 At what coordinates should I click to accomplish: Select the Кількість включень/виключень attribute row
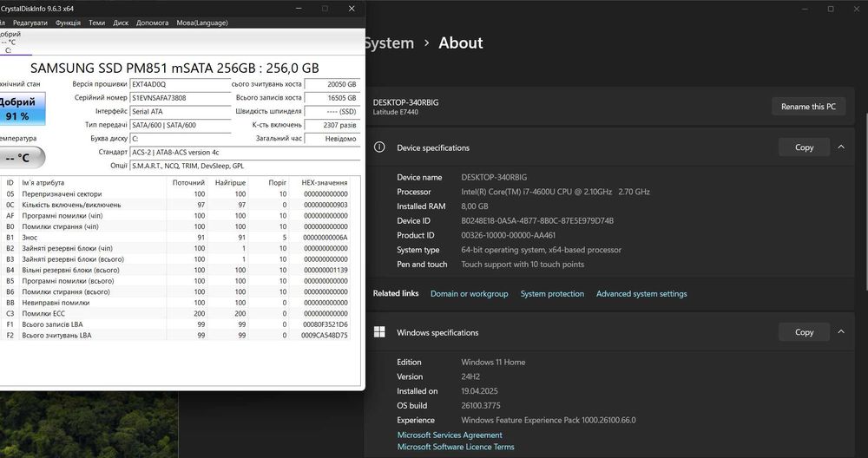coord(176,205)
